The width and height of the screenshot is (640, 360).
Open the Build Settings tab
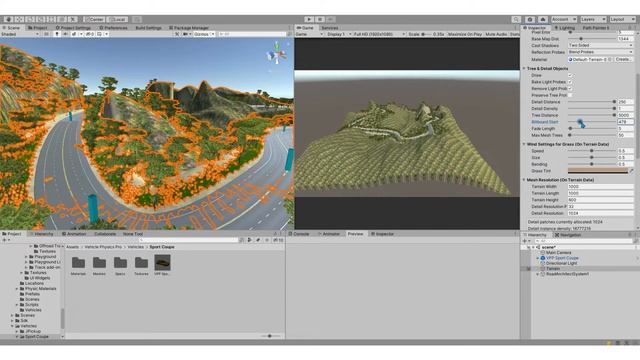point(149,28)
